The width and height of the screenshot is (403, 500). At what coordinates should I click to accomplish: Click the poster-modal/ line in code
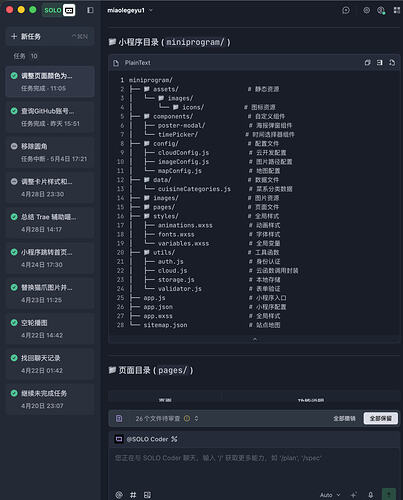click(x=182, y=125)
